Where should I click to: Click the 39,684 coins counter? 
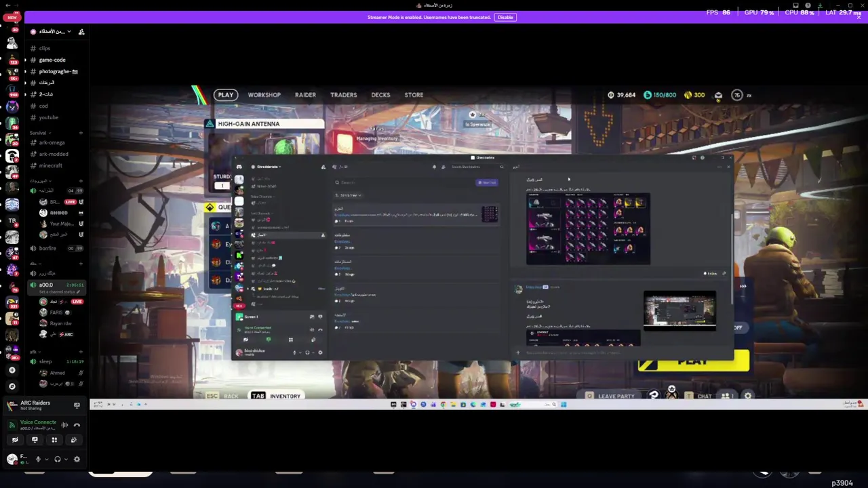point(621,95)
